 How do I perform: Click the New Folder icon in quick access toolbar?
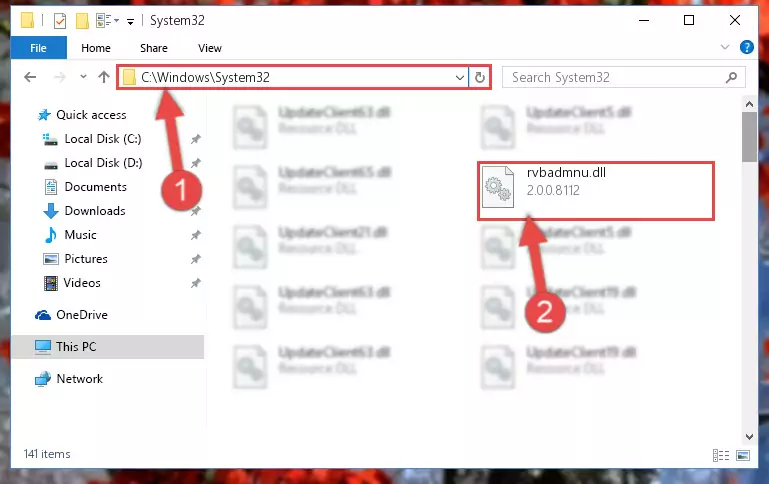click(x=82, y=21)
